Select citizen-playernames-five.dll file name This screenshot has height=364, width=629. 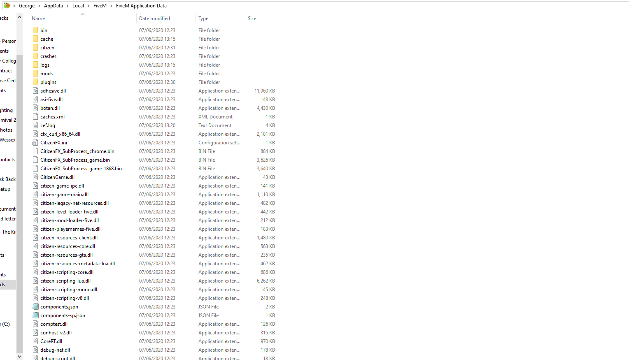tap(70, 229)
